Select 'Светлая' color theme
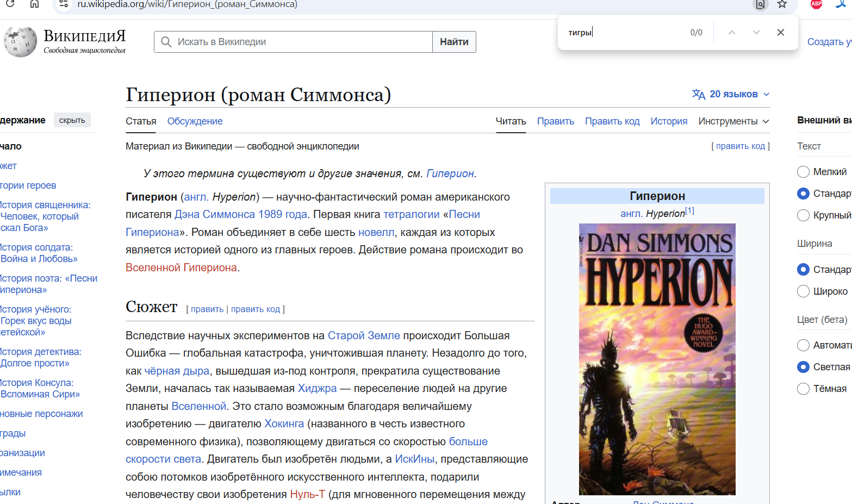 click(803, 367)
